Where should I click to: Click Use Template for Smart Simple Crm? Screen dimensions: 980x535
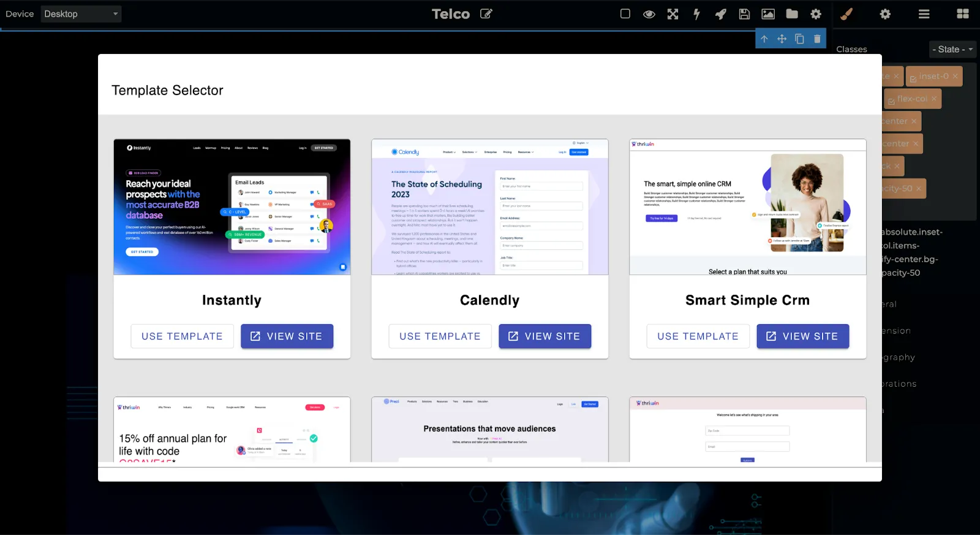(698, 336)
